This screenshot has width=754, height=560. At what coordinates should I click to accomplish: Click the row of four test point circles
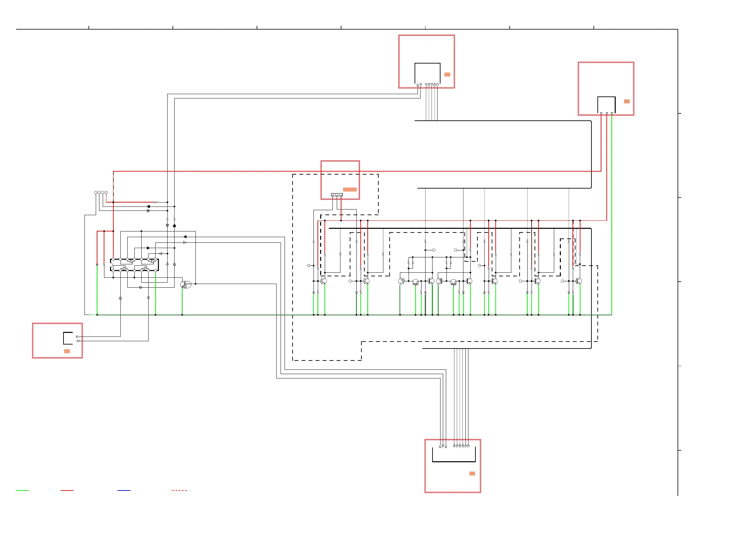101,193
